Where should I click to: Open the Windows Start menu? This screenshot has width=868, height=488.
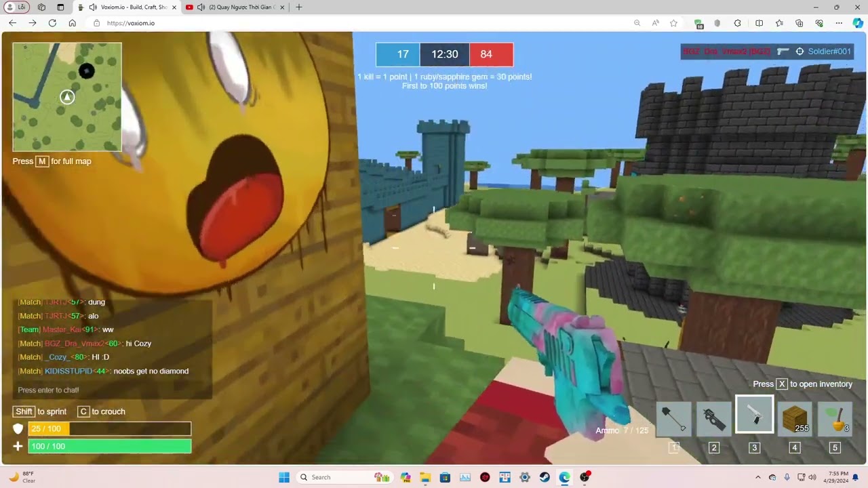(x=284, y=477)
